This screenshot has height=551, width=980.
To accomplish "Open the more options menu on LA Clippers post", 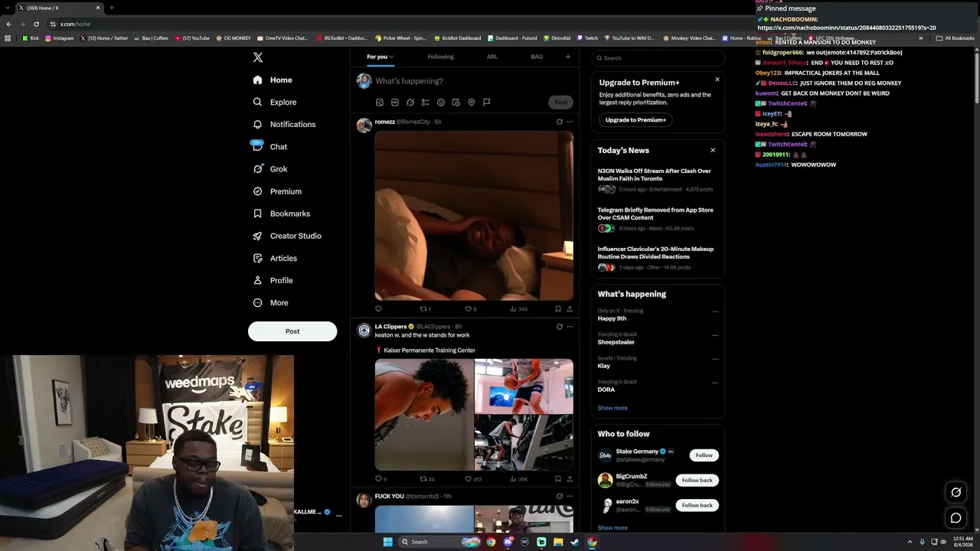I will (x=570, y=327).
